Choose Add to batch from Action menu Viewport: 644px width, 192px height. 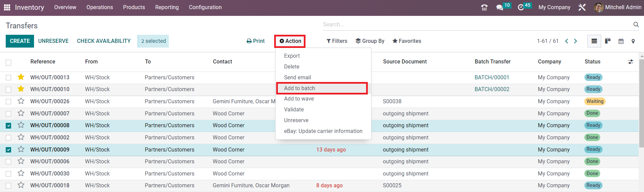299,88
